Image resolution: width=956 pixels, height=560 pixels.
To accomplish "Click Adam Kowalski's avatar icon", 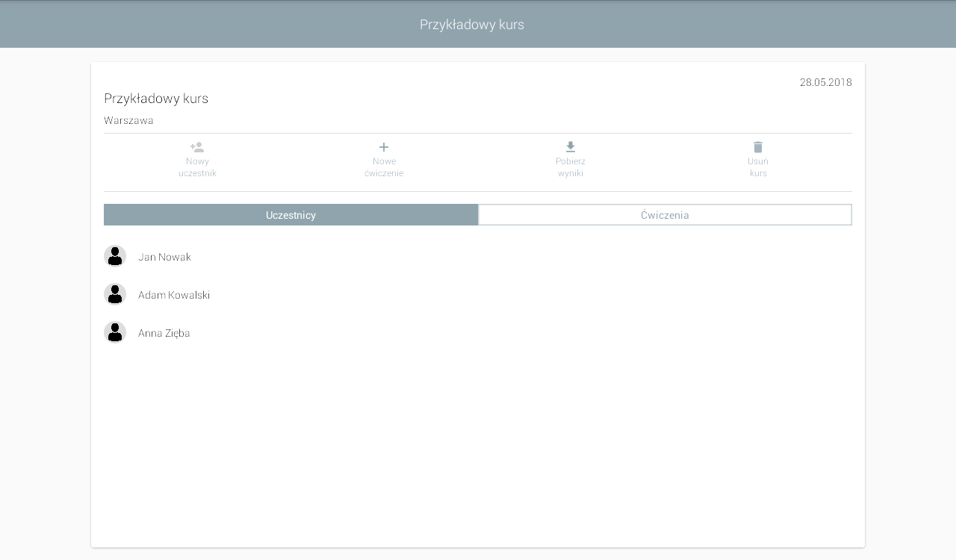I will [x=115, y=294].
